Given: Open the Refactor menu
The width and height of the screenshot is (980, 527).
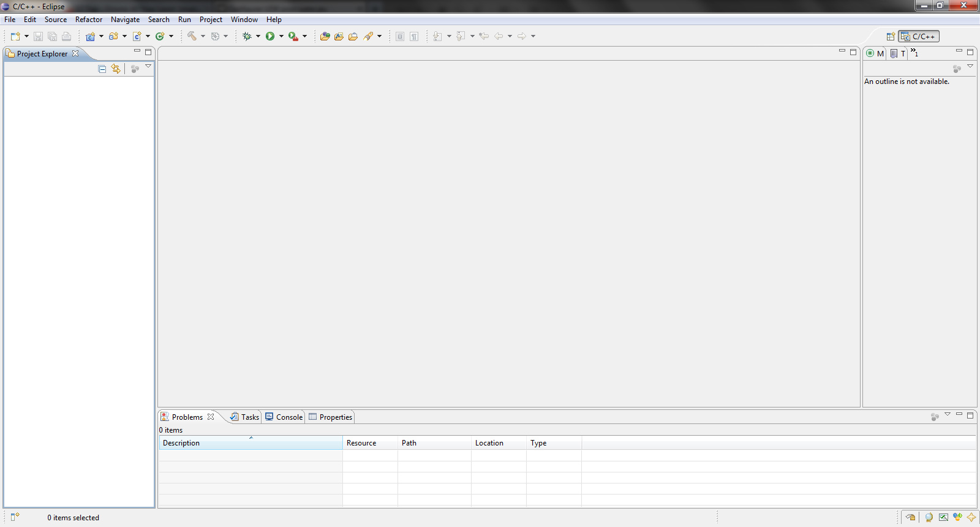Looking at the screenshot, I should point(89,20).
